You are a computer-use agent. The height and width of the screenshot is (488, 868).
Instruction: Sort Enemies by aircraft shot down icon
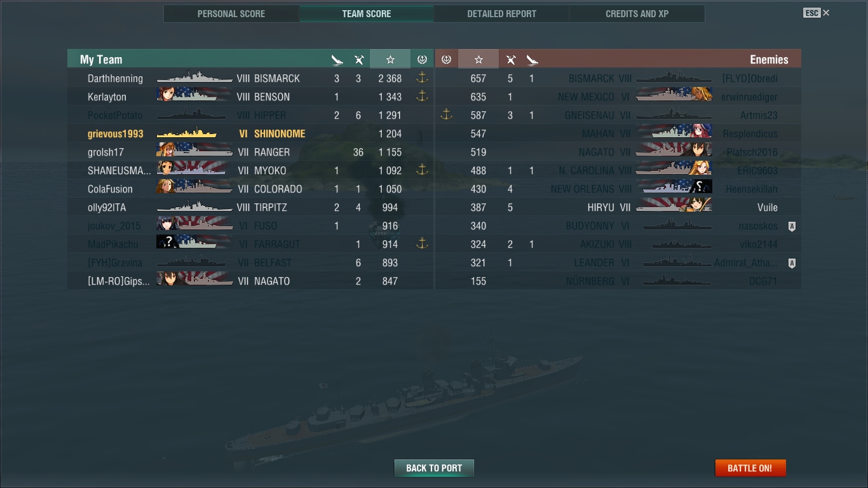tap(510, 60)
